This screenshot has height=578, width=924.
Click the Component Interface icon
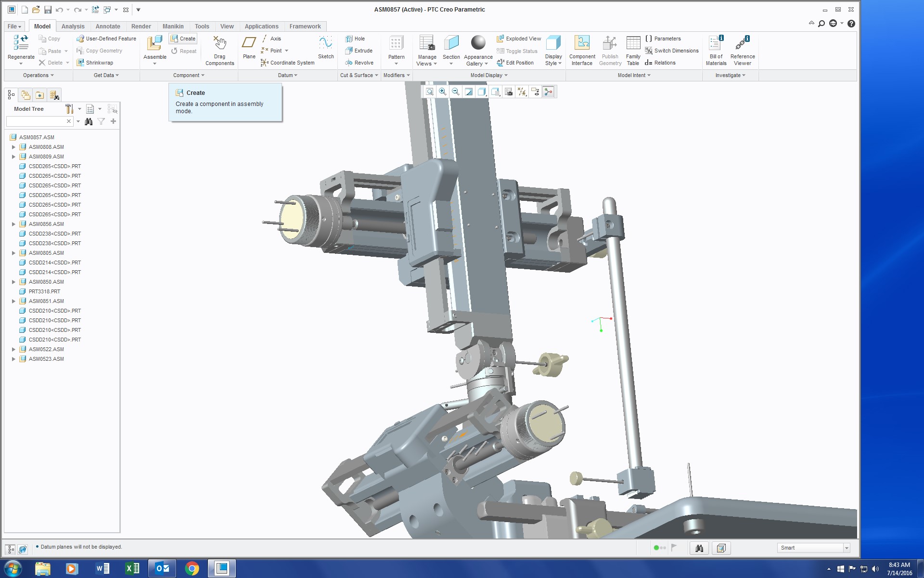pyautogui.click(x=582, y=43)
